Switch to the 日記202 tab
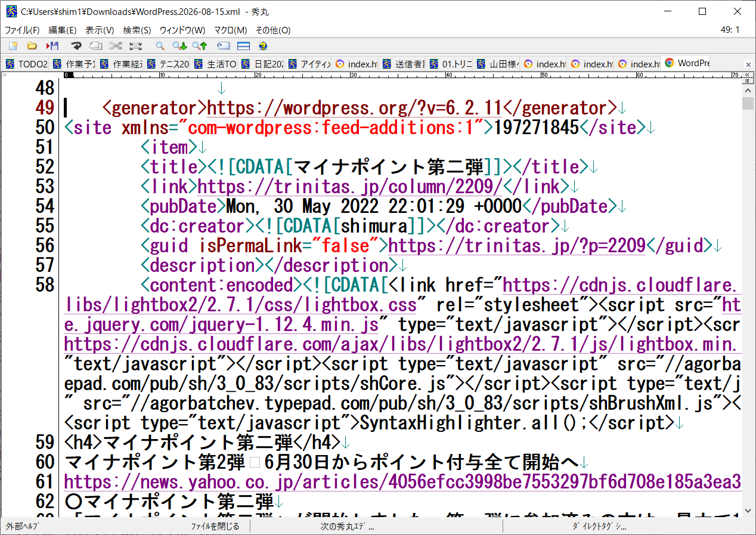The height and width of the screenshot is (535, 756). [x=262, y=64]
